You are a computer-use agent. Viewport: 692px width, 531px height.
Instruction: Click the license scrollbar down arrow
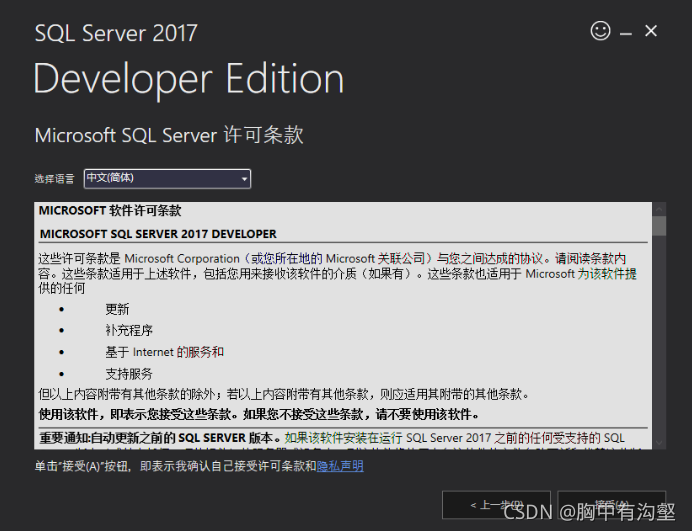659,442
